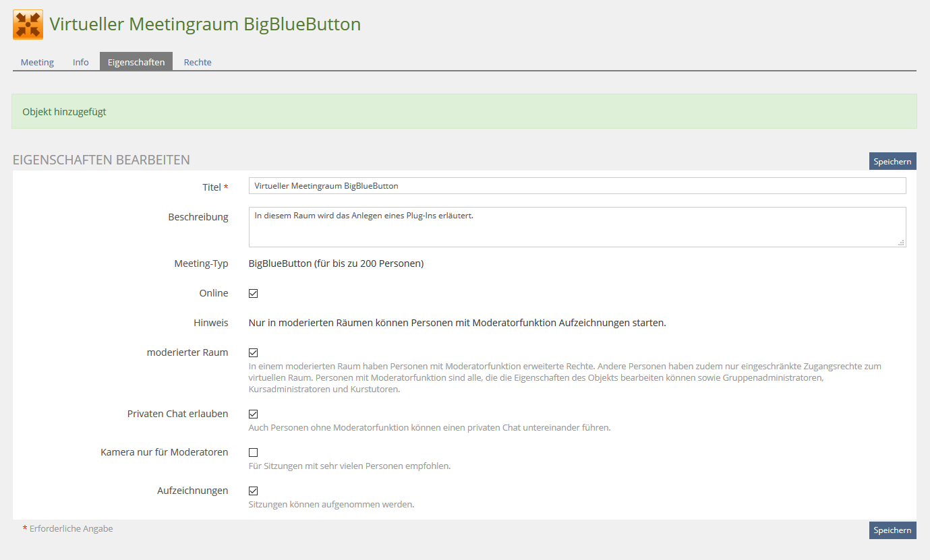Focus the Titel input field
930x560 pixels.
[577, 186]
